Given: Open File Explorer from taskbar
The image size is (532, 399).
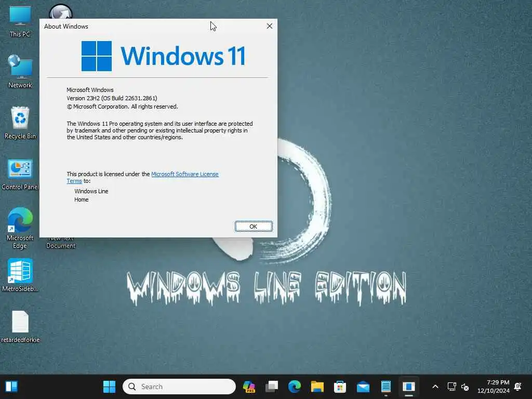Looking at the screenshot, I should coord(317,387).
